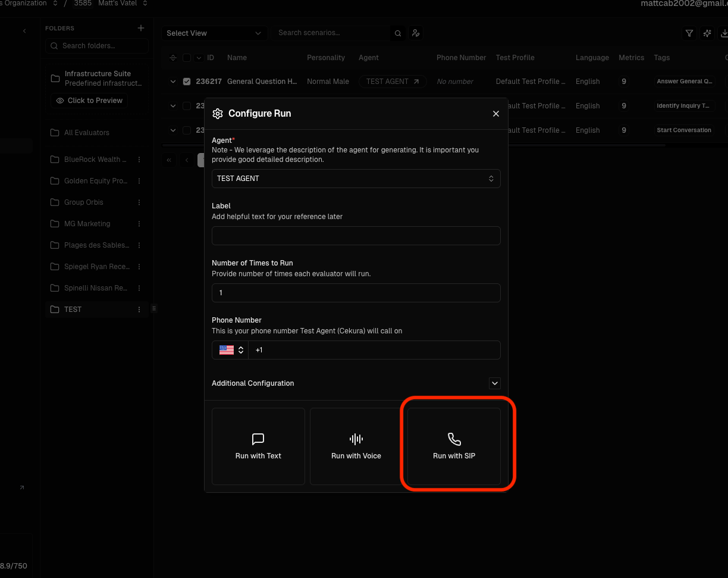Uncheck the checkbox for scenario 236217

[x=187, y=82]
